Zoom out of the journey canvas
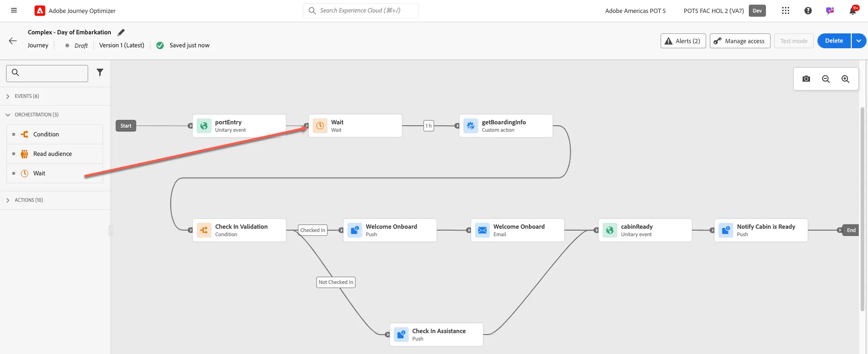Screen dimensions: 868x354 coord(826,79)
